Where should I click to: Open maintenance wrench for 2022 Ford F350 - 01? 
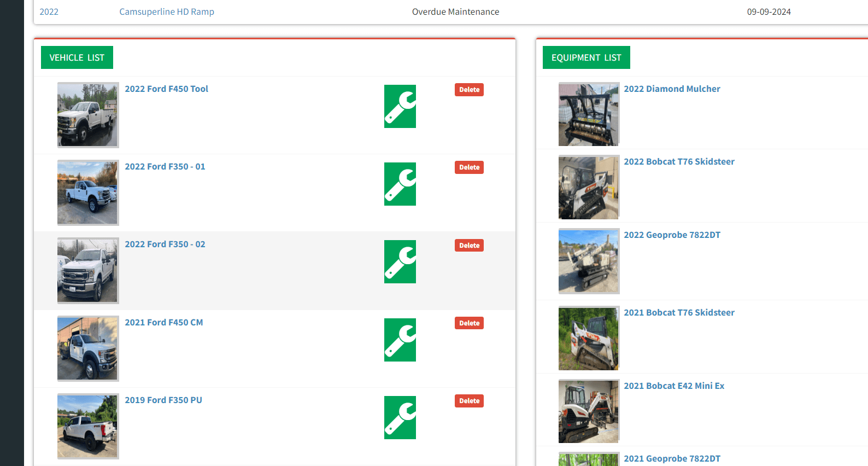coord(400,184)
